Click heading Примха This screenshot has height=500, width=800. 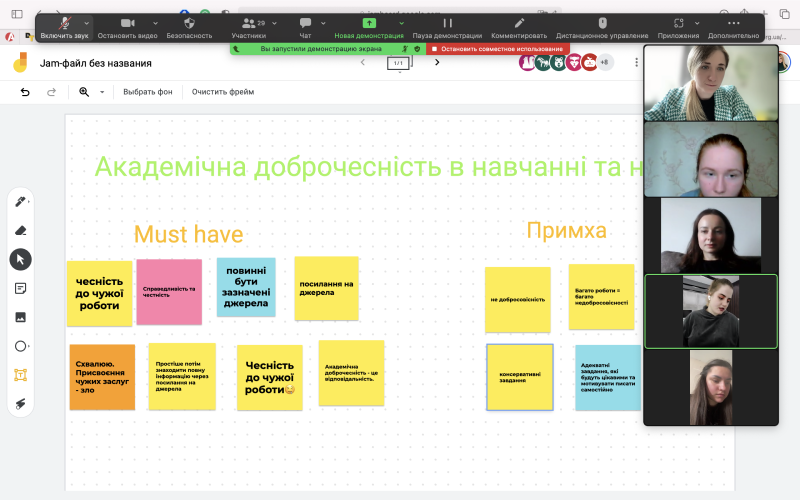pyautogui.click(x=566, y=230)
